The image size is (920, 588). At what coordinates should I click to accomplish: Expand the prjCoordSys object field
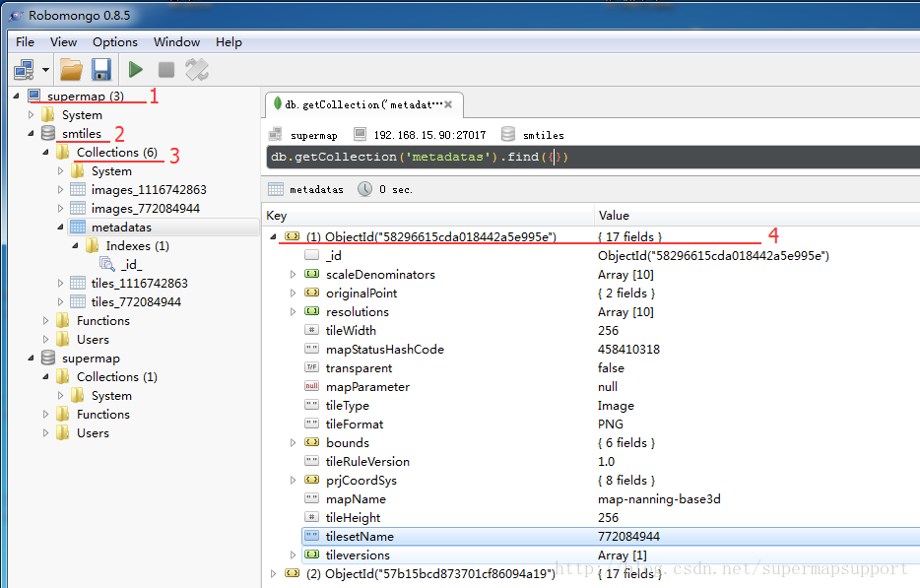click(x=293, y=480)
